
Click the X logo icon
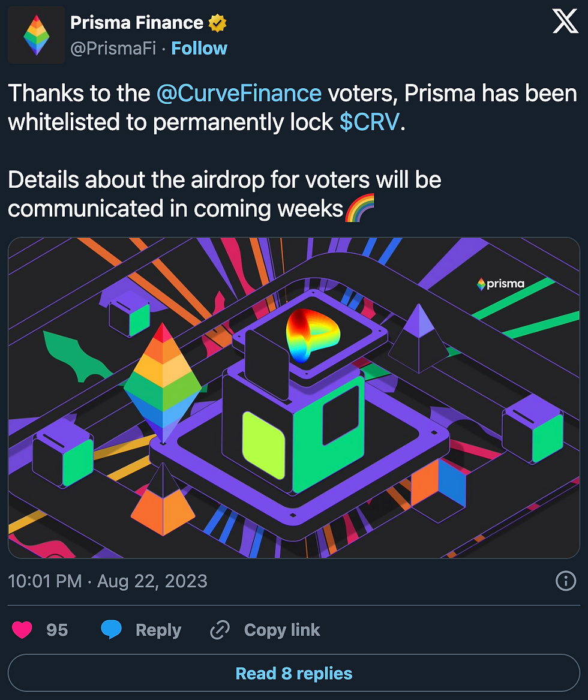pos(565,22)
